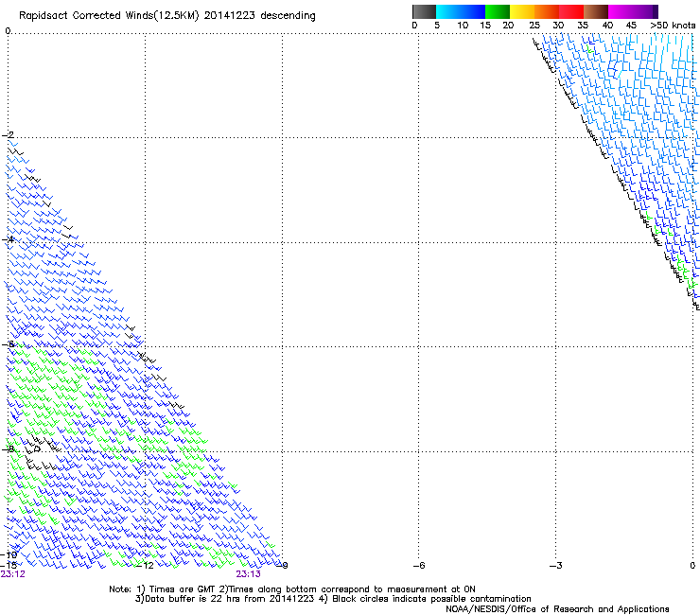Click the '>50 knots' legend label
The width and height of the screenshot is (700, 615).
click(x=673, y=26)
